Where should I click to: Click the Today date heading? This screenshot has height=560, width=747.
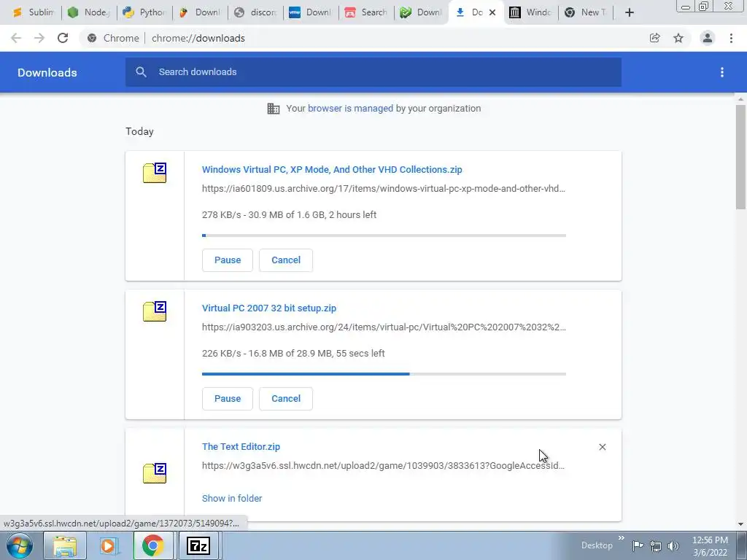tap(139, 131)
